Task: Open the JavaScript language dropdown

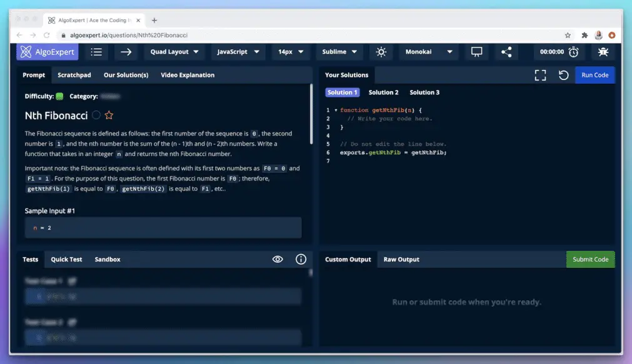Action: coord(238,52)
